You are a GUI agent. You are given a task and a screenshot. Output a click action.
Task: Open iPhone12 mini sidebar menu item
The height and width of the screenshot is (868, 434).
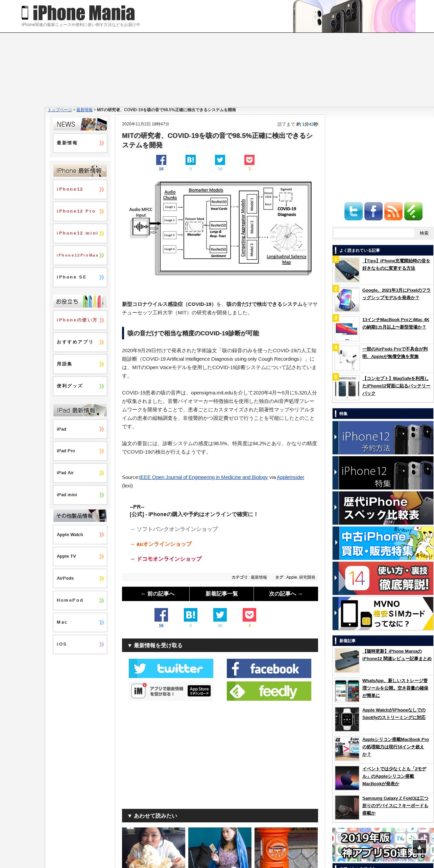tap(80, 233)
